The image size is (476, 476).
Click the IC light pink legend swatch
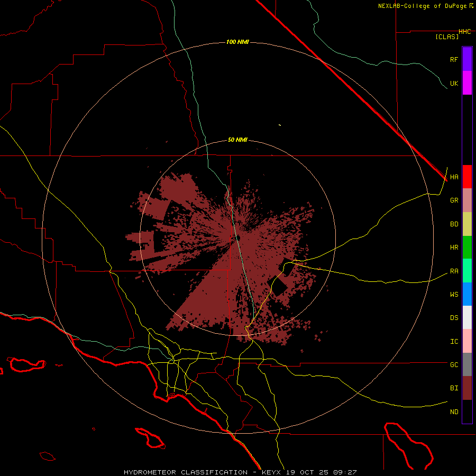pyautogui.click(x=467, y=341)
